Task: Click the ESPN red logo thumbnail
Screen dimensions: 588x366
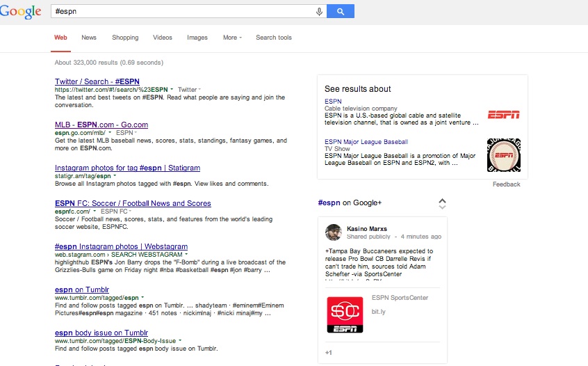Action: coord(504,115)
